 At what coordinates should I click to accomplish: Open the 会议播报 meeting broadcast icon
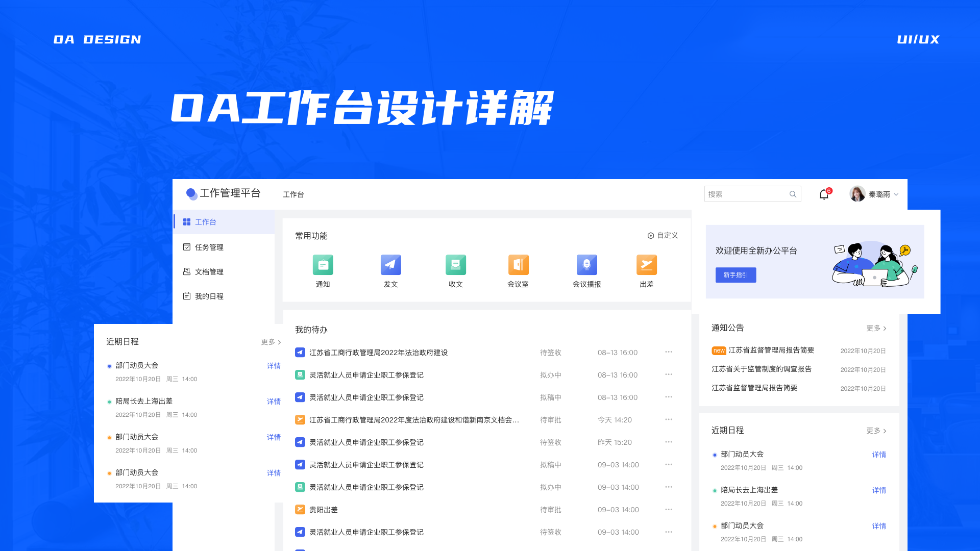coord(586,265)
